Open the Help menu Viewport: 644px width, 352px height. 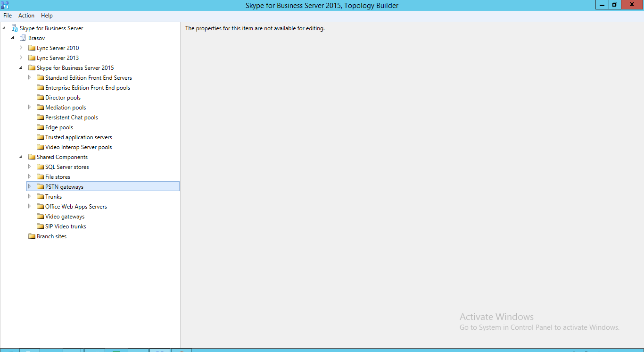click(47, 16)
